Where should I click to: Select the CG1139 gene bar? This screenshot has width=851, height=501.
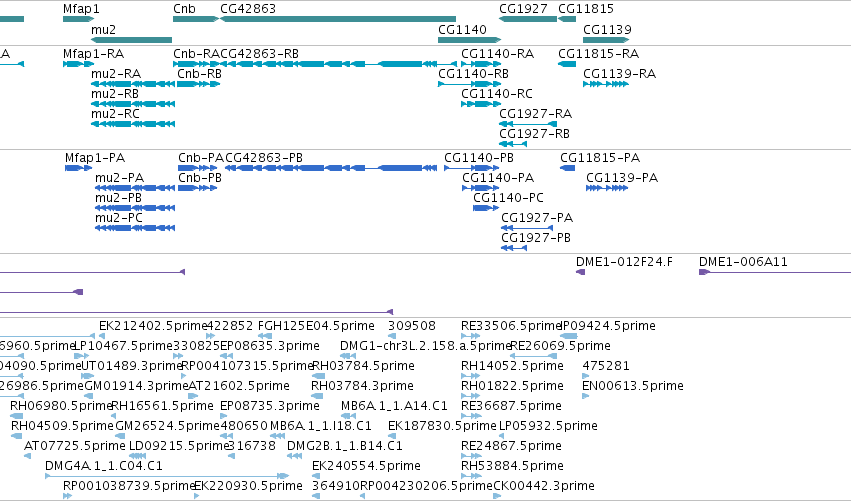point(606,40)
